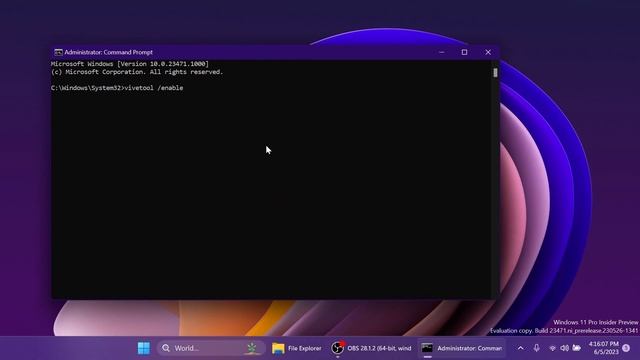The height and width of the screenshot is (360, 640).
Task: Click the Command Prompt title bar icon
Action: pyautogui.click(x=58, y=52)
